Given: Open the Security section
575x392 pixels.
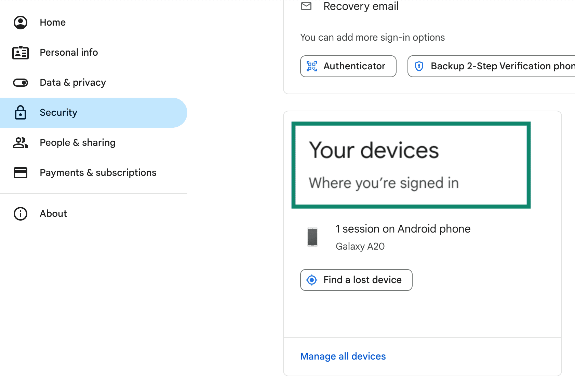Looking at the screenshot, I should click(x=58, y=112).
